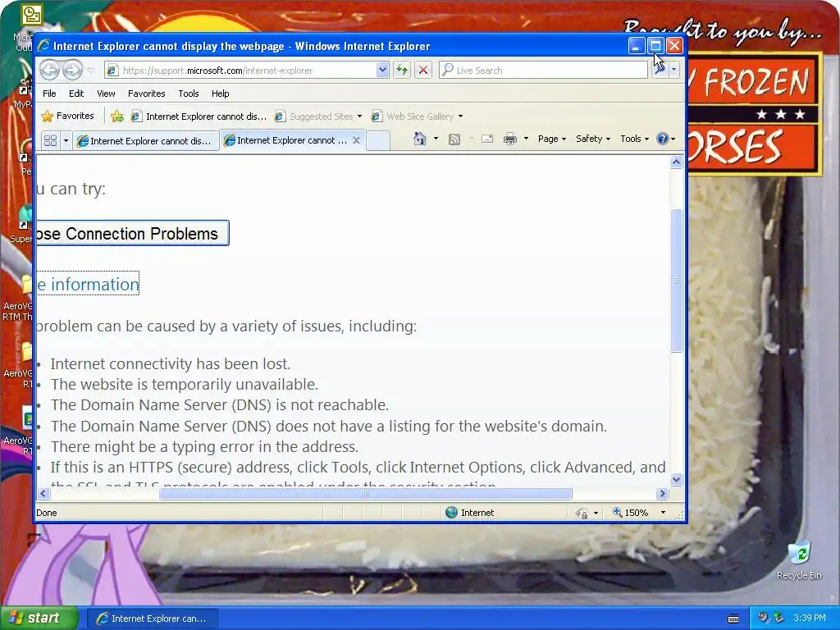Screen dimensions: 840x630
Task: Expand the zoom level dropdown arrow
Action: click(663, 513)
